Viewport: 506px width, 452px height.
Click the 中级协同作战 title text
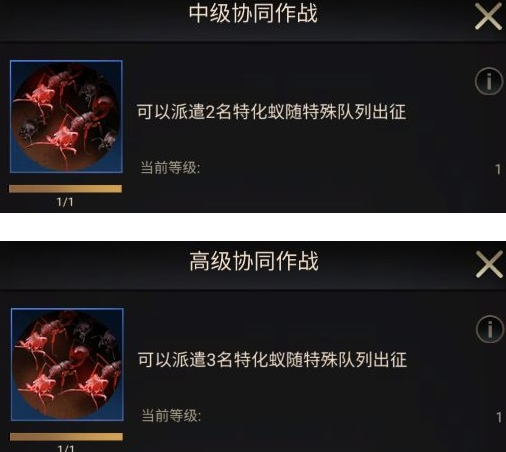(x=253, y=14)
